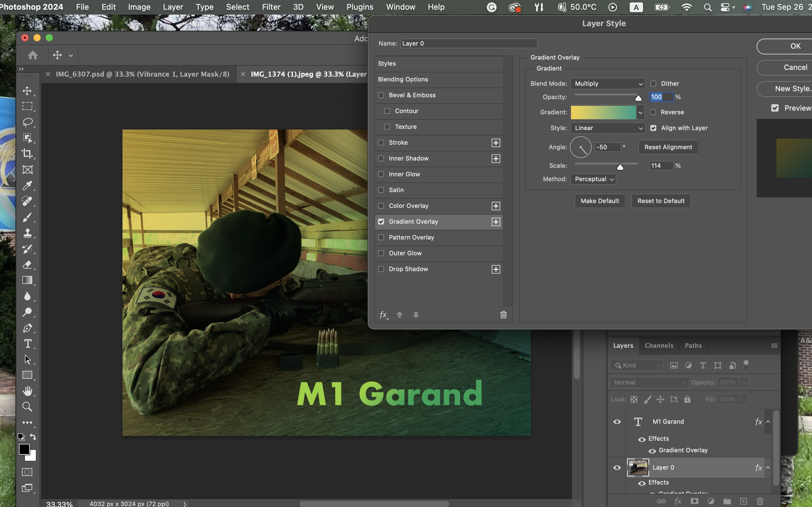812x507 pixels.
Task: Switch to the Channels tab
Action: (659, 345)
